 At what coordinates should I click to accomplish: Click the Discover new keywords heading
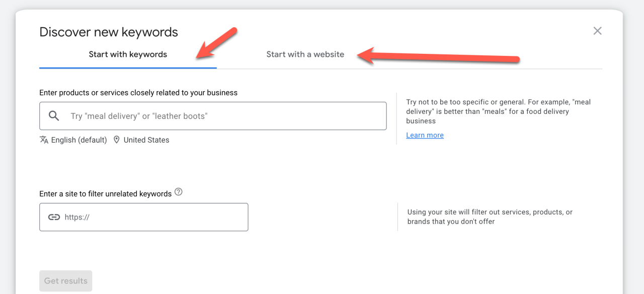109,32
